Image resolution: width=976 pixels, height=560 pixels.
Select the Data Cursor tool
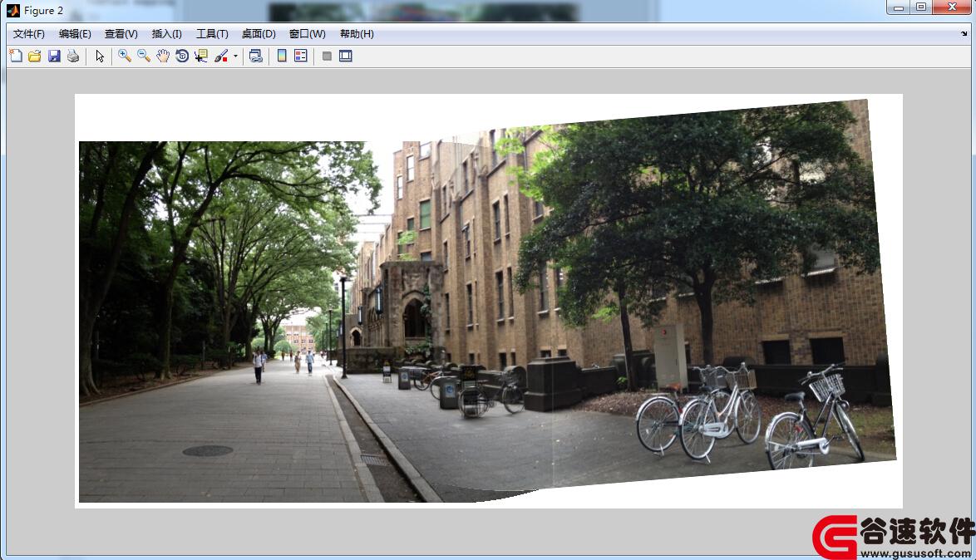tap(201, 56)
